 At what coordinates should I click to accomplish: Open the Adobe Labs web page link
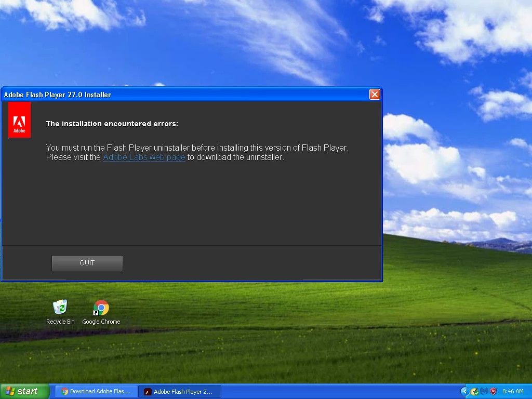pyautogui.click(x=144, y=157)
